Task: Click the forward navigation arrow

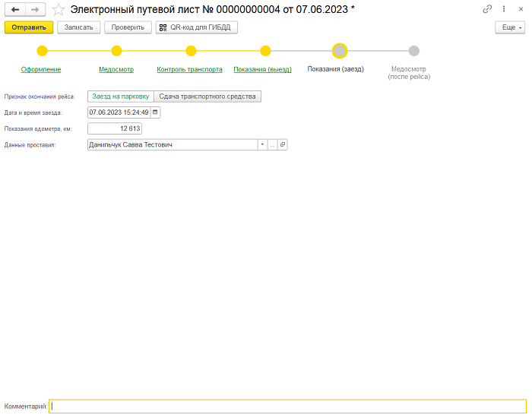Action: (x=35, y=9)
